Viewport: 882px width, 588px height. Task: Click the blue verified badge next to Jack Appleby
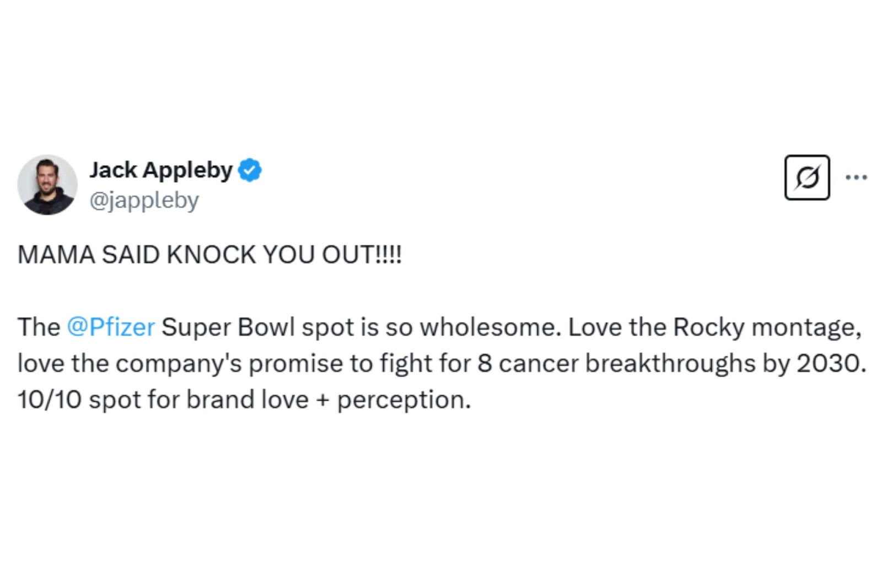(x=249, y=170)
